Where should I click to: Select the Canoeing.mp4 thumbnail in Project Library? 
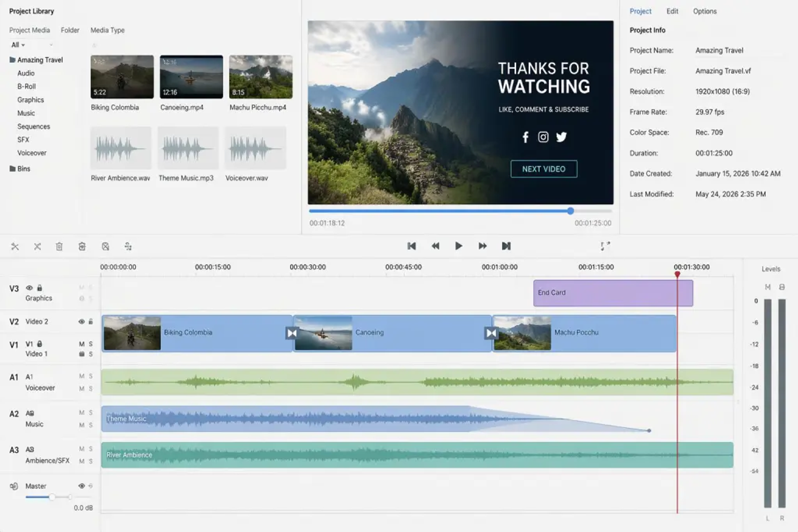(x=192, y=77)
